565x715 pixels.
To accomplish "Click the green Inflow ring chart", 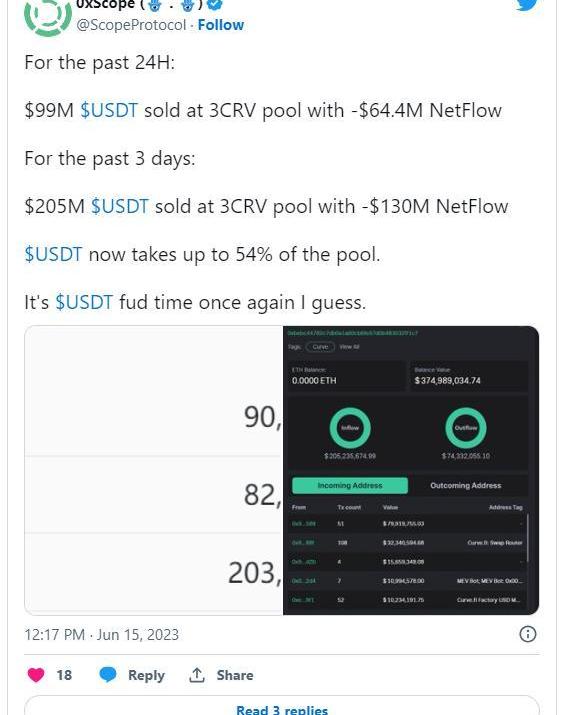I will pyautogui.click(x=350, y=428).
